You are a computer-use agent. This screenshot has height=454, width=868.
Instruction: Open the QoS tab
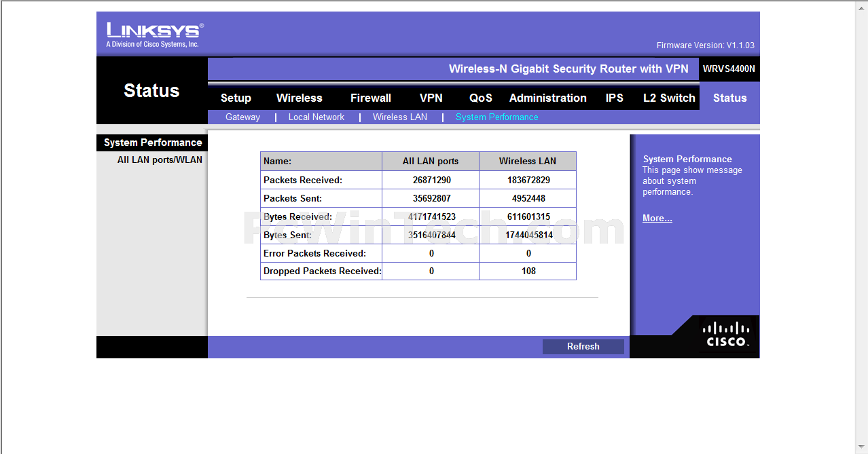[x=481, y=98]
